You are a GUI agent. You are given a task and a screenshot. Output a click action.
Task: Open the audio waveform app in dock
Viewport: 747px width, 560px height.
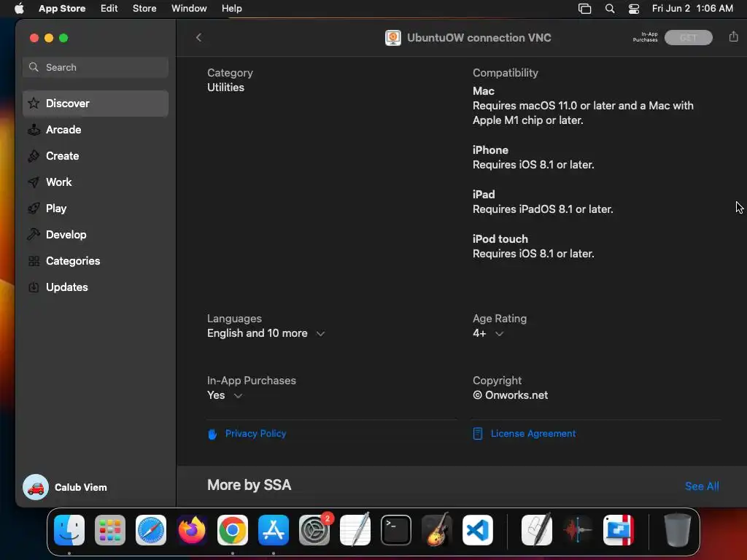578,529
